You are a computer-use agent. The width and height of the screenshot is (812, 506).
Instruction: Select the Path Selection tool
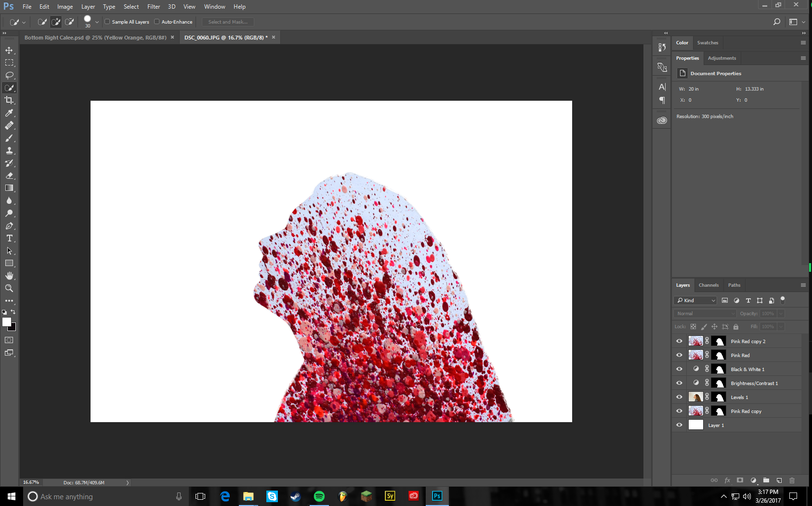click(9, 251)
